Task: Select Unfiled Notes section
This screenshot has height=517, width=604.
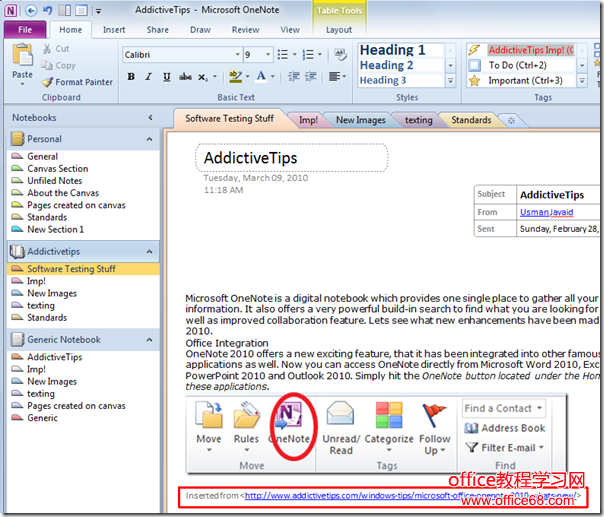Action: pos(54,181)
